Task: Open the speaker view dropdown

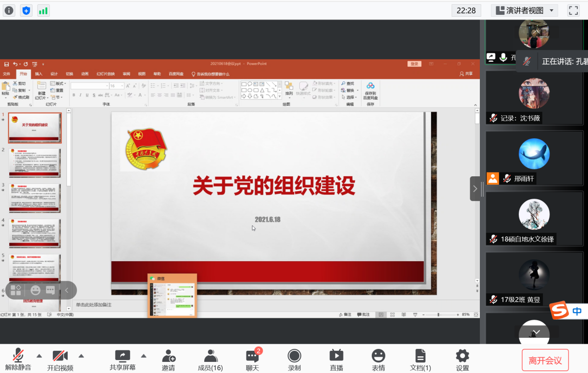Action: click(524, 10)
